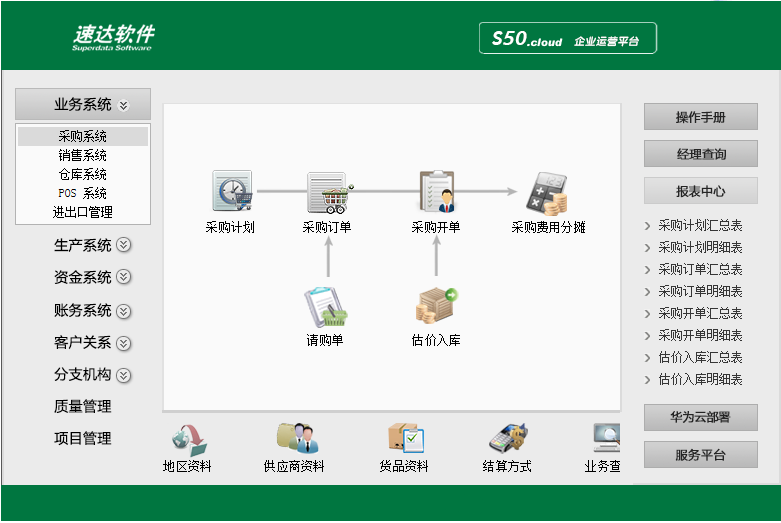Open the 地区资料 region data icon
The width and height of the screenshot is (781, 523).
click(x=189, y=440)
